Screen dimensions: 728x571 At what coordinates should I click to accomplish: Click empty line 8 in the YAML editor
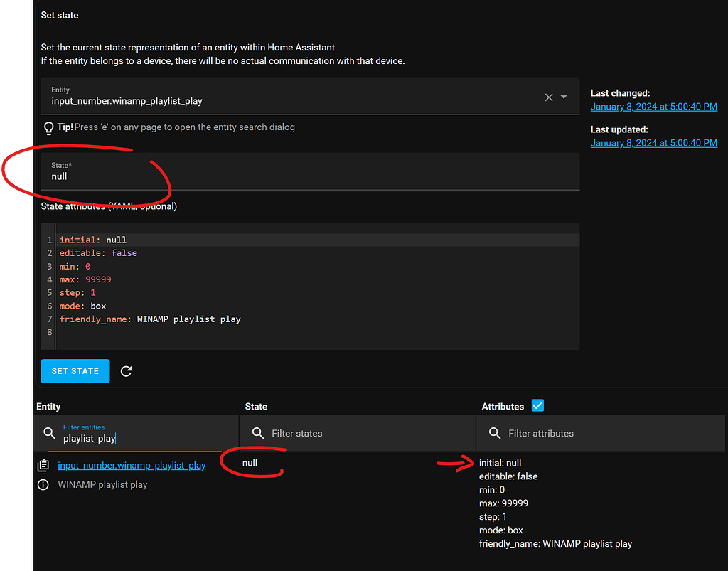(x=318, y=332)
